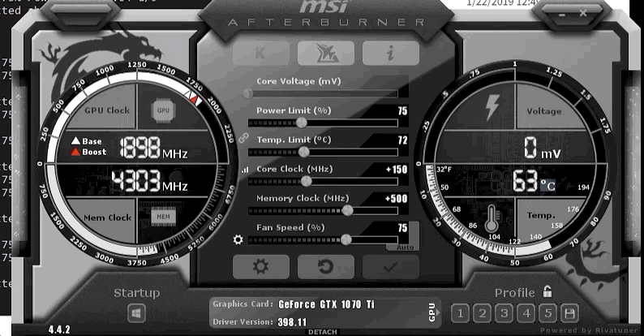The height and width of the screenshot is (336, 644).
Task: Select profile slot 1
Action: coord(460,314)
